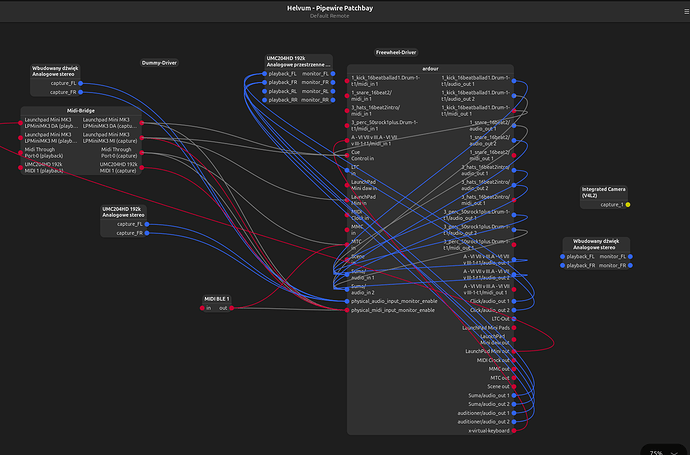Viewport: 690px width, 455px height.
Task: Select the Dummy-Driver node label
Action: [159, 62]
